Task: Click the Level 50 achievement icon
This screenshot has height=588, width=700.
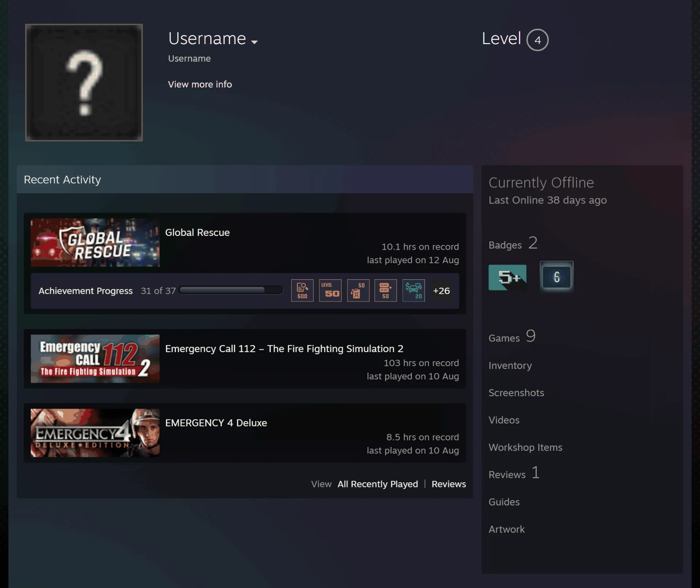Action: pyautogui.click(x=330, y=291)
